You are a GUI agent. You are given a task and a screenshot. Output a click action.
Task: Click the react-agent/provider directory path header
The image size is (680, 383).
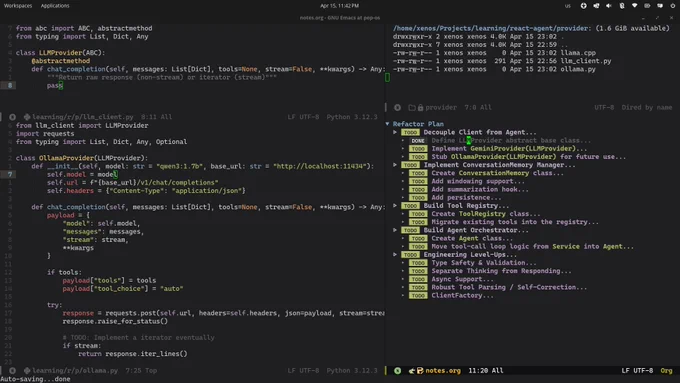491,28
